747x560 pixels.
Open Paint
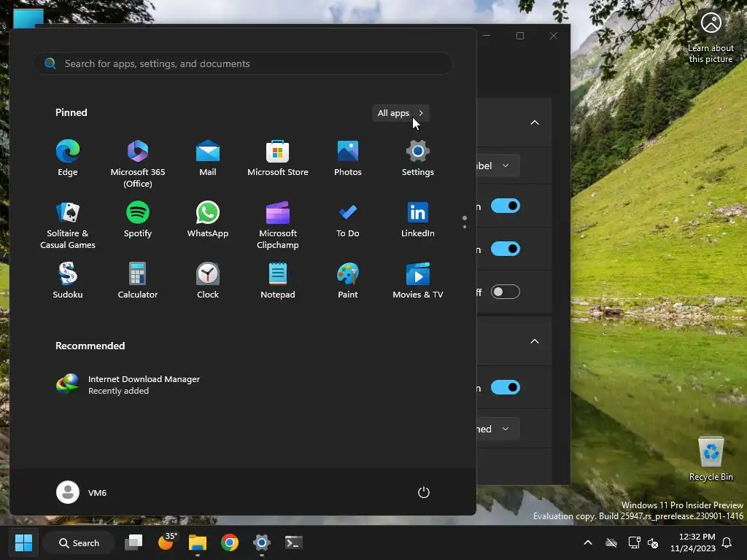point(348,281)
